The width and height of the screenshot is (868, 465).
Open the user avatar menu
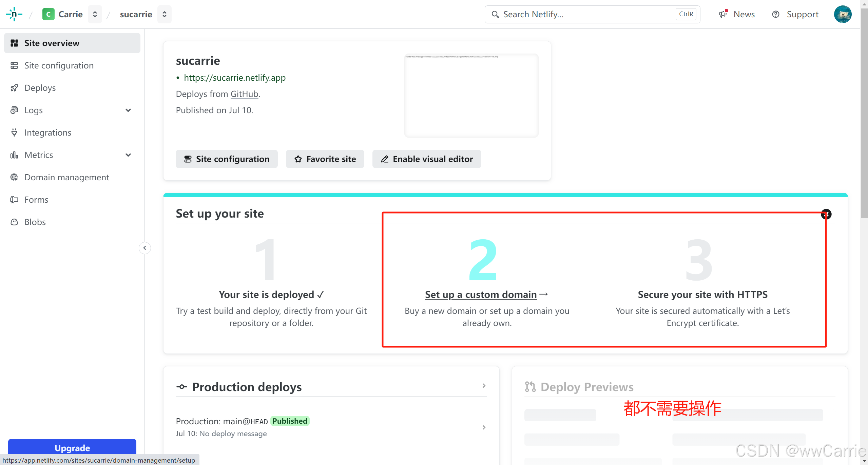pos(843,14)
